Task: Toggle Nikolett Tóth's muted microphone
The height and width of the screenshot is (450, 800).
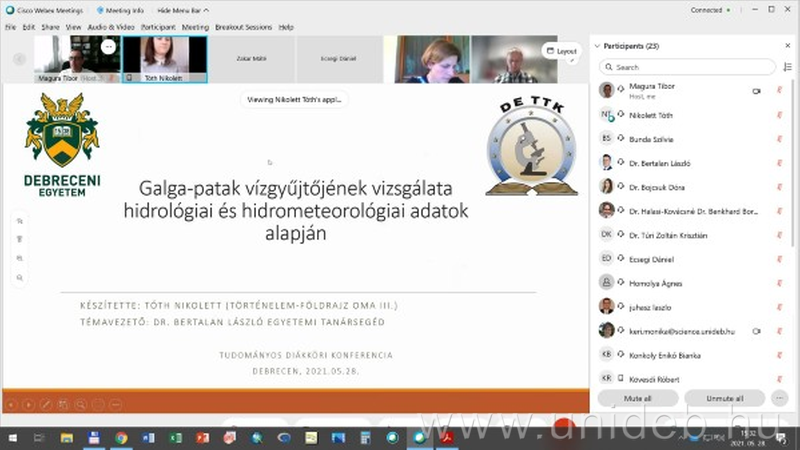Action: point(779,115)
